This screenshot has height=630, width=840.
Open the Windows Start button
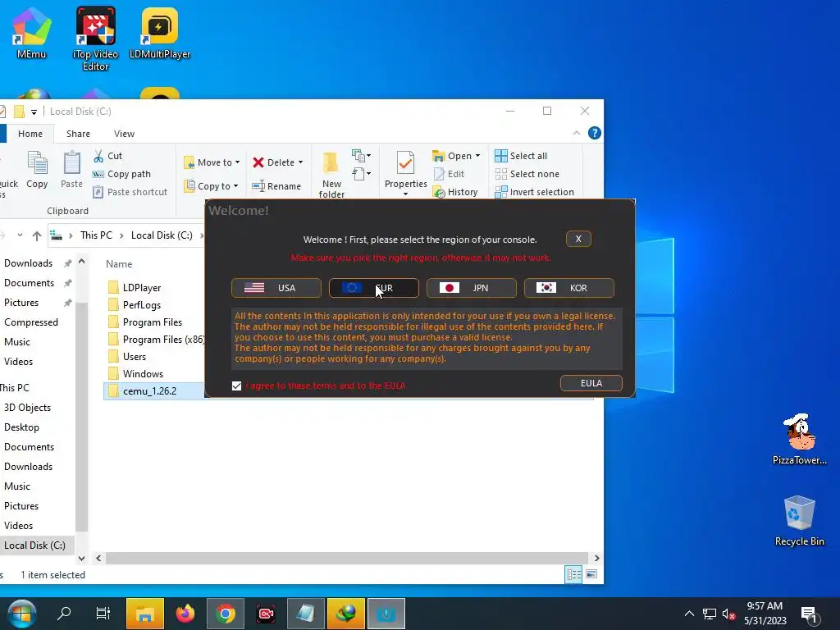(x=21, y=614)
